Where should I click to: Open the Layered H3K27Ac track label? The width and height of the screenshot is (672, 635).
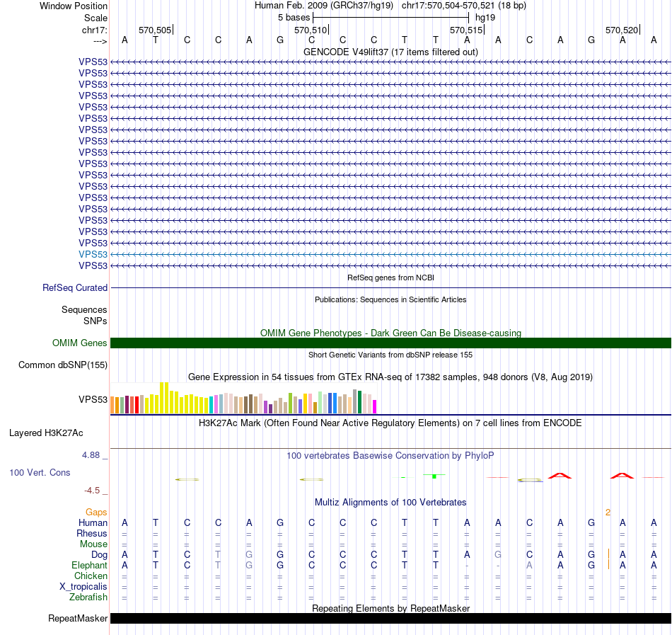point(46,433)
